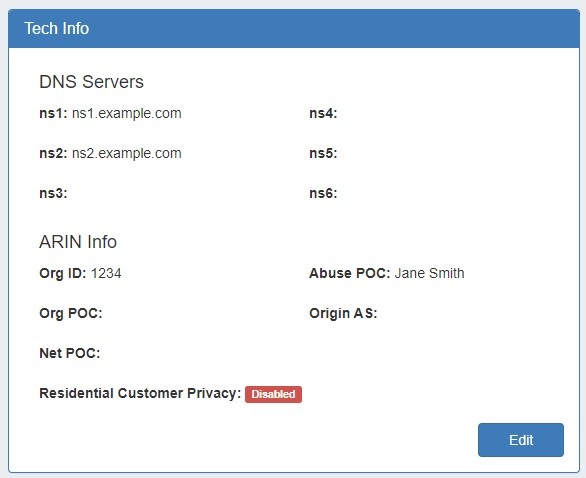This screenshot has height=478, width=586.
Task: Click the Residential Customer Privacy label
Action: click(140, 393)
